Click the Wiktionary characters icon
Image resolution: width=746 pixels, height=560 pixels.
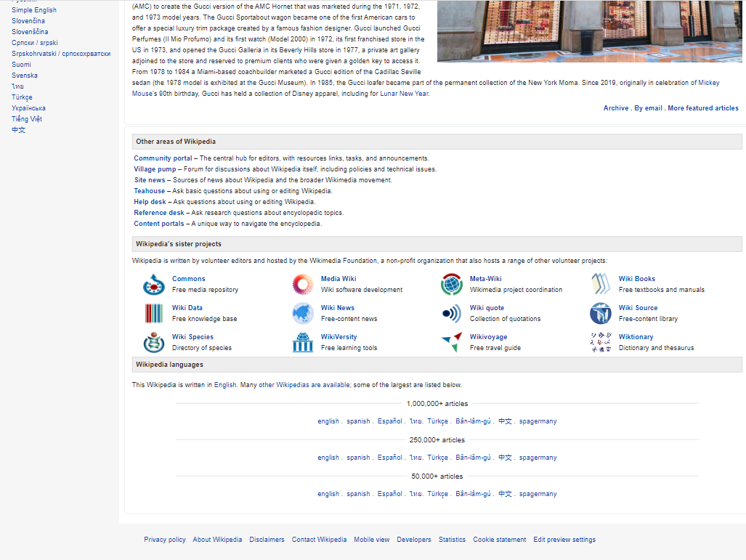click(601, 343)
